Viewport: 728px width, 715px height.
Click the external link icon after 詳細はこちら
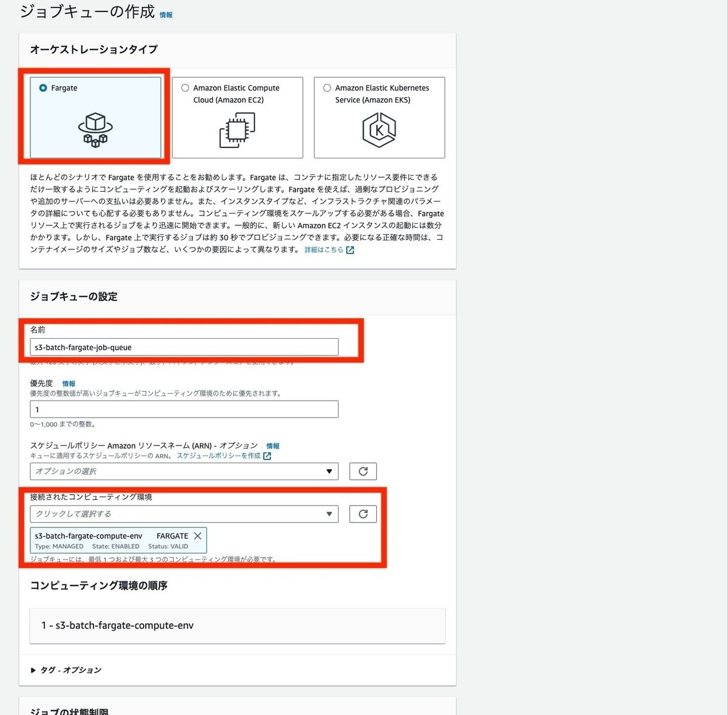pyautogui.click(x=350, y=249)
